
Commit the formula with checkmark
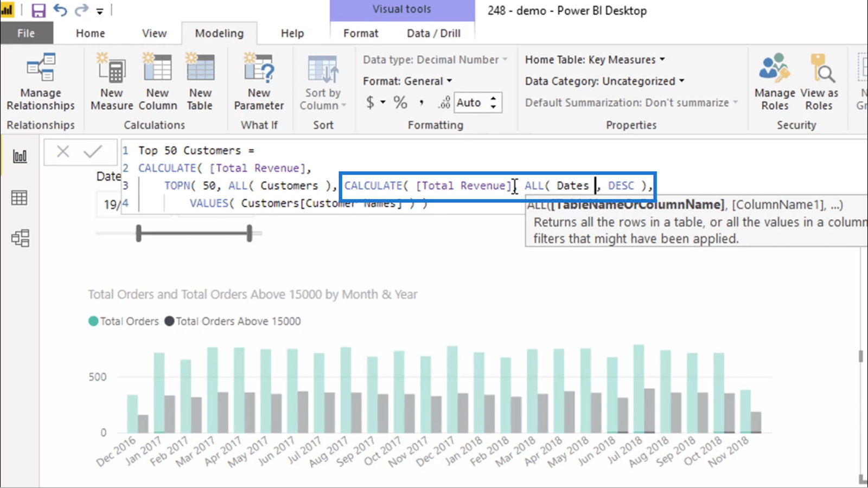coord(93,152)
